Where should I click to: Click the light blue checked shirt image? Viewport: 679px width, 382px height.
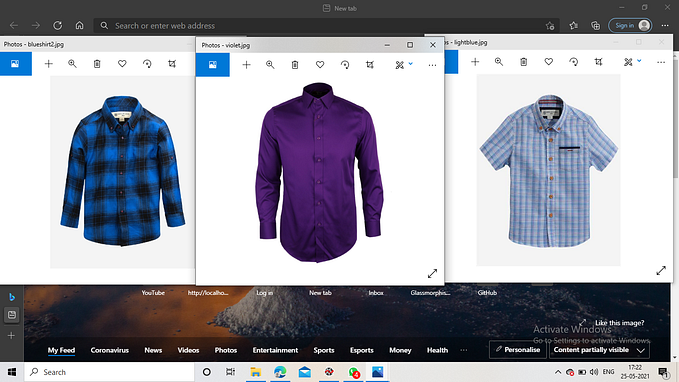point(549,171)
